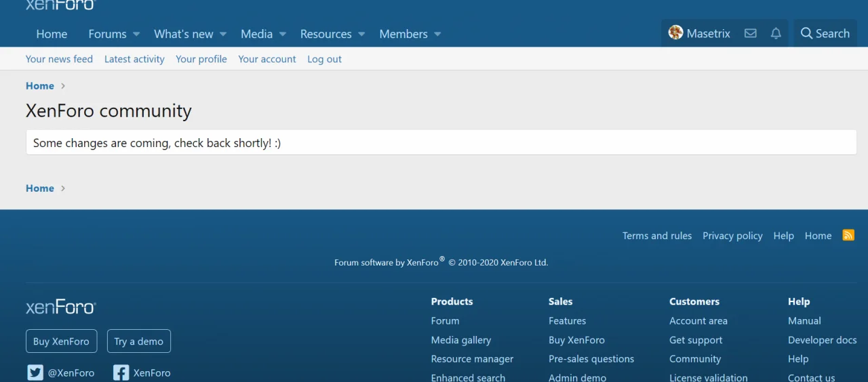Open the Forums nav item
The width and height of the screenshot is (868, 382).
pyautogui.click(x=107, y=34)
